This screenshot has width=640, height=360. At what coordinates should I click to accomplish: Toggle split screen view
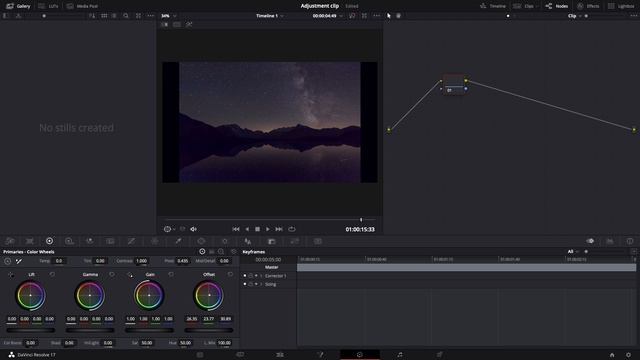(177, 24)
